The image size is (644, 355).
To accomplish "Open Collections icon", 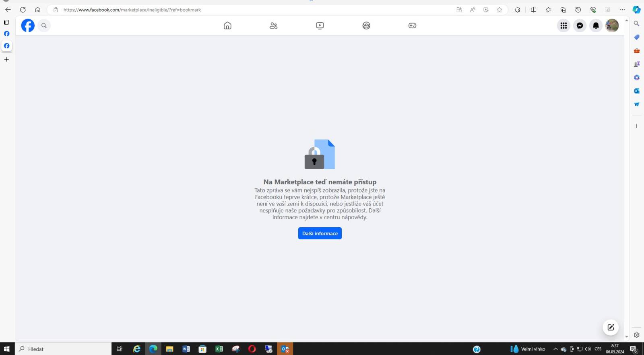I will (x=563, y=10).
